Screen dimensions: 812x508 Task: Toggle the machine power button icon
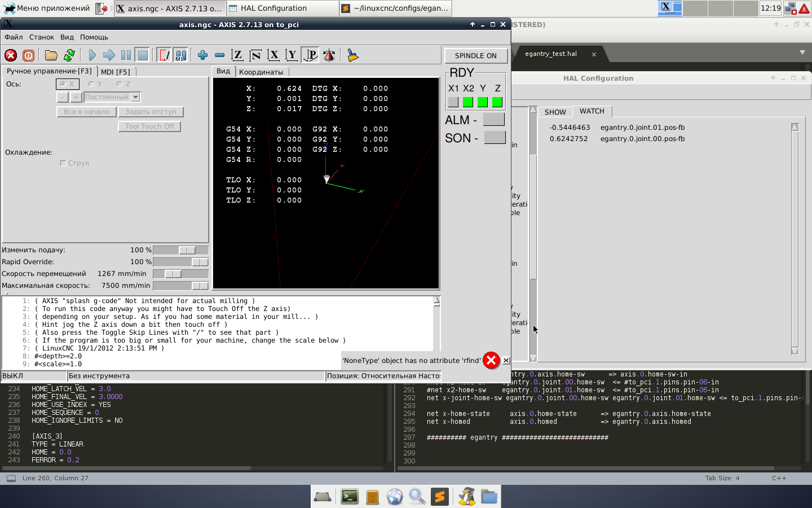tap(28, 55)
